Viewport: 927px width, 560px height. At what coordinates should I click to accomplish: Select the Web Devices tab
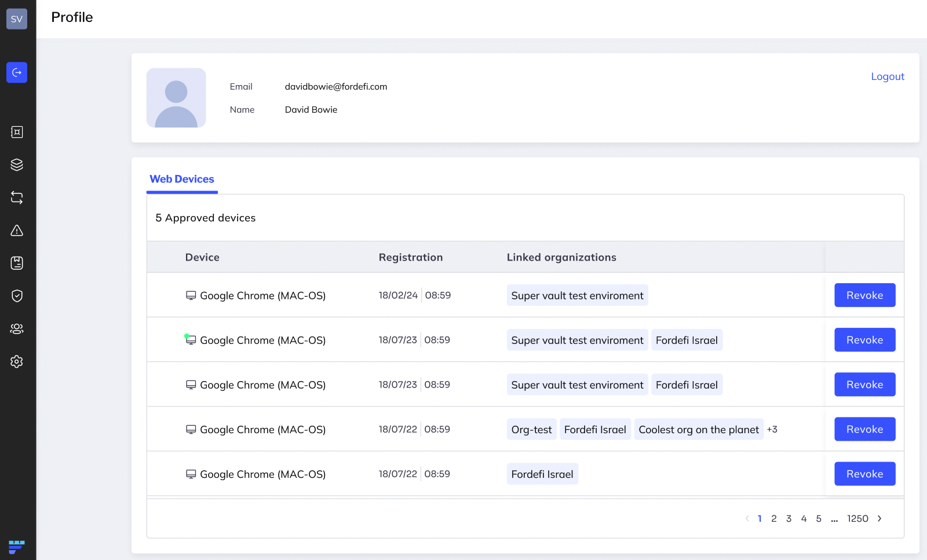[x=182, y=179]
